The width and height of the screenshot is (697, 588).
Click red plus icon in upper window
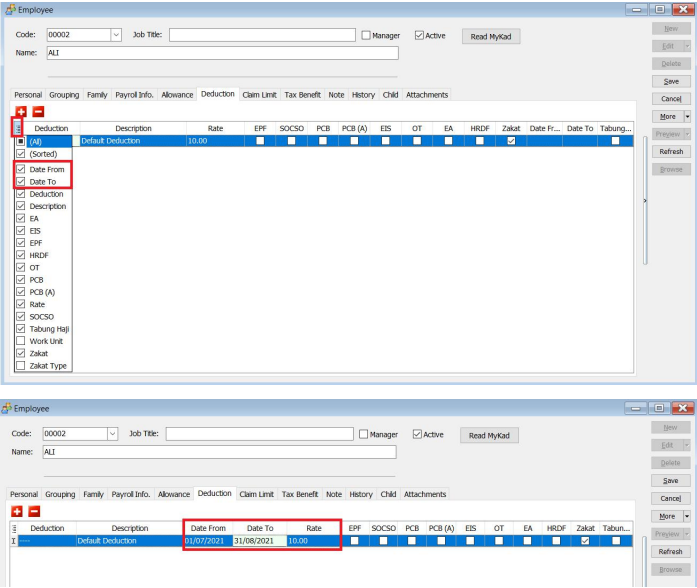[21, 113]
